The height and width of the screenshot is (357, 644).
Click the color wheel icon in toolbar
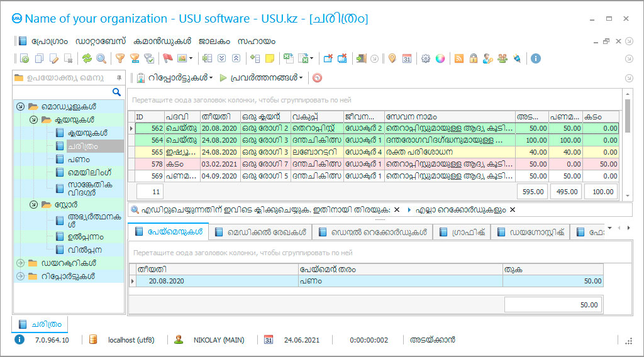pyautogui.click(x=440, y=58)
